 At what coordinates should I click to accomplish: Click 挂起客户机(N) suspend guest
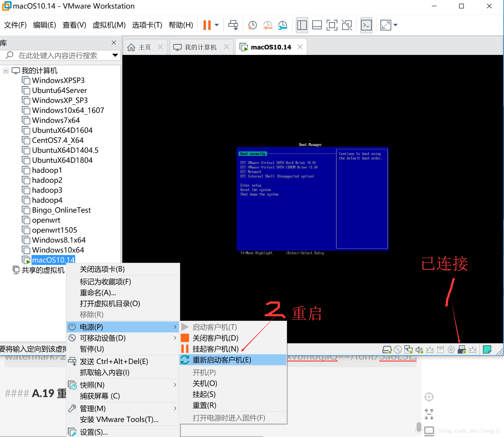coord(233,349)
